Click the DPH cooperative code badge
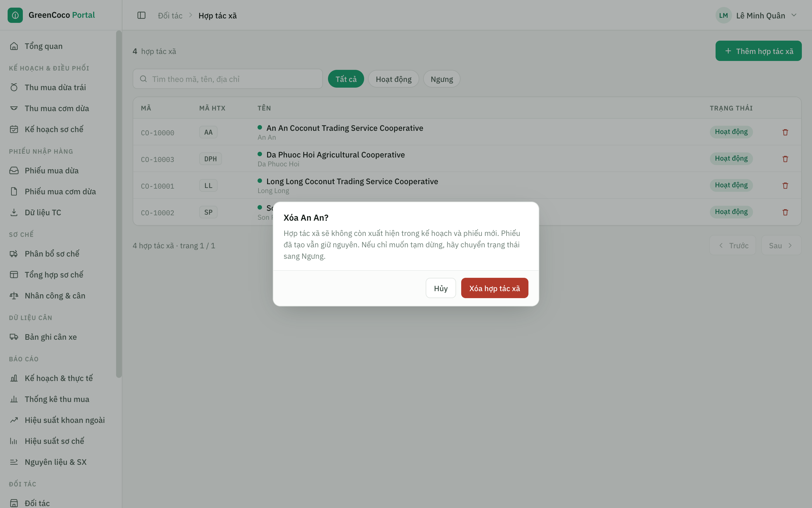The width and height of the screenshot is (812, 508). (210, 158)
